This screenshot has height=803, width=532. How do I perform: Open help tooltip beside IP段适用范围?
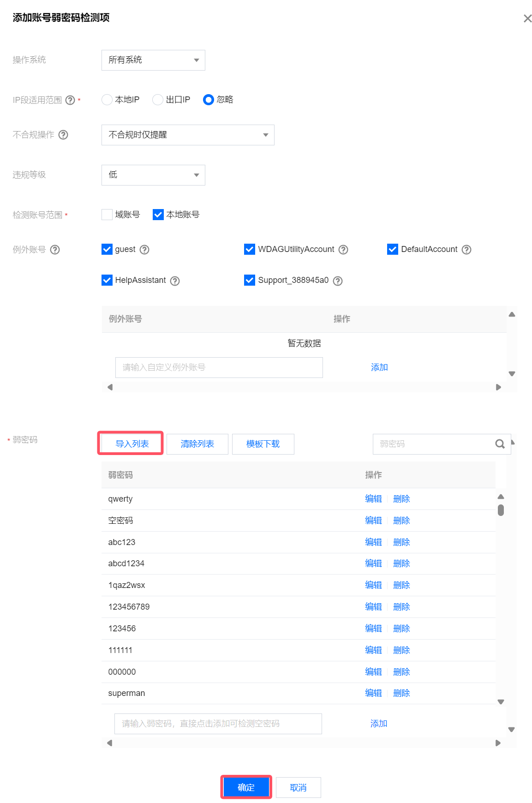tap(70, 100)
